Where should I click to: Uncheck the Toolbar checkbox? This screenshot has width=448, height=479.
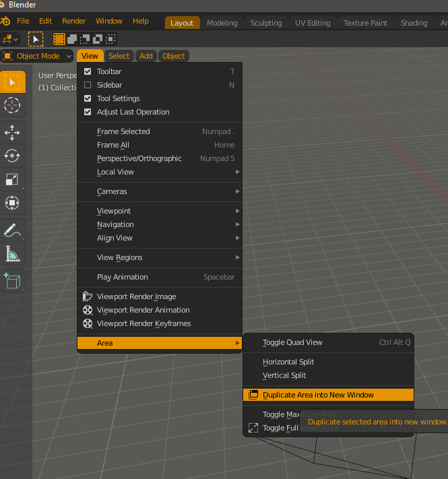(x=88, y=71)
